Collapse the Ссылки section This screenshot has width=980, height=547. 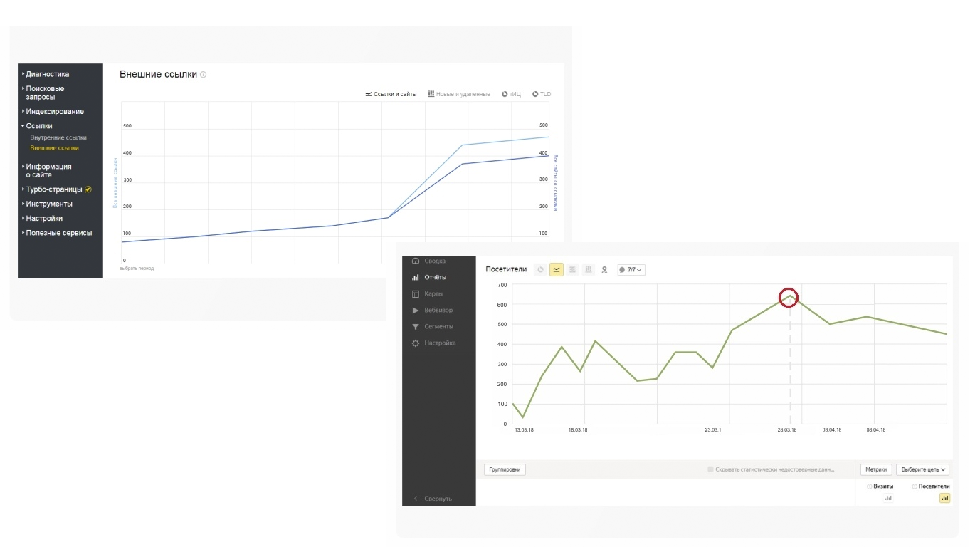[37, 126]
